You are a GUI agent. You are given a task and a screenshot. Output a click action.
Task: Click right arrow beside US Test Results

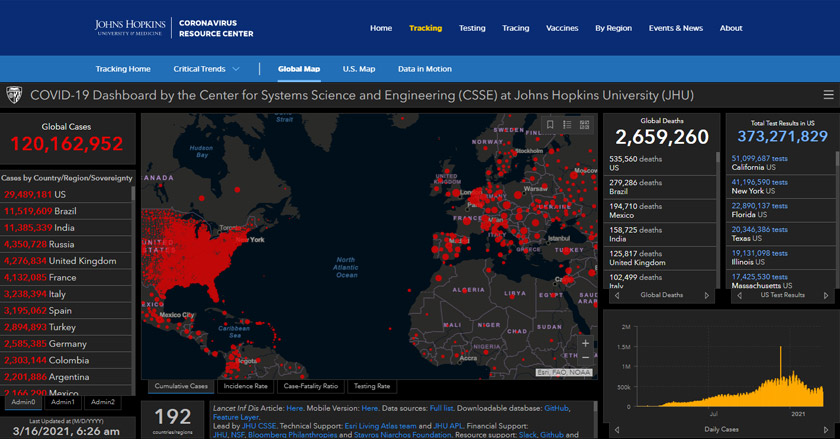pyautogui.click(x=826, y=295)
